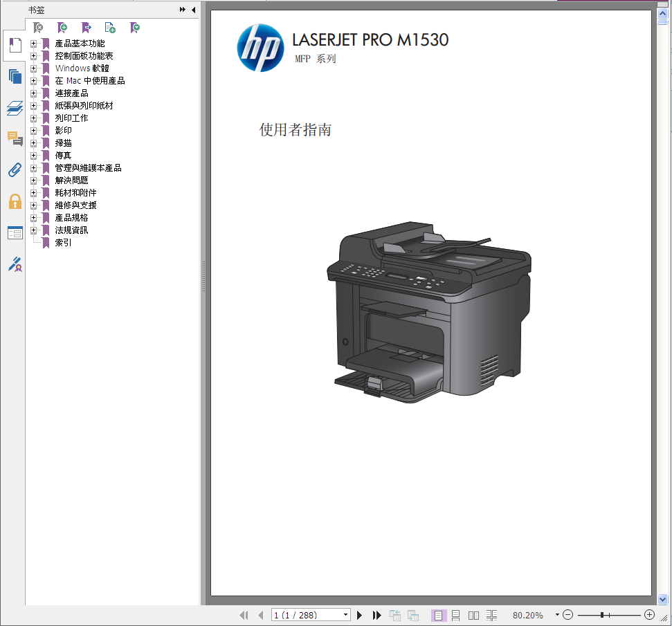Expand the 列印工作 bookmark
Viewport: 672px width, 626px height.
[33, 118]
